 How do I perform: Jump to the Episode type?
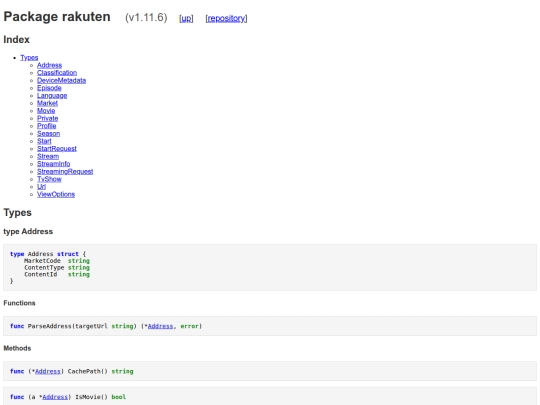click(49, 88)
